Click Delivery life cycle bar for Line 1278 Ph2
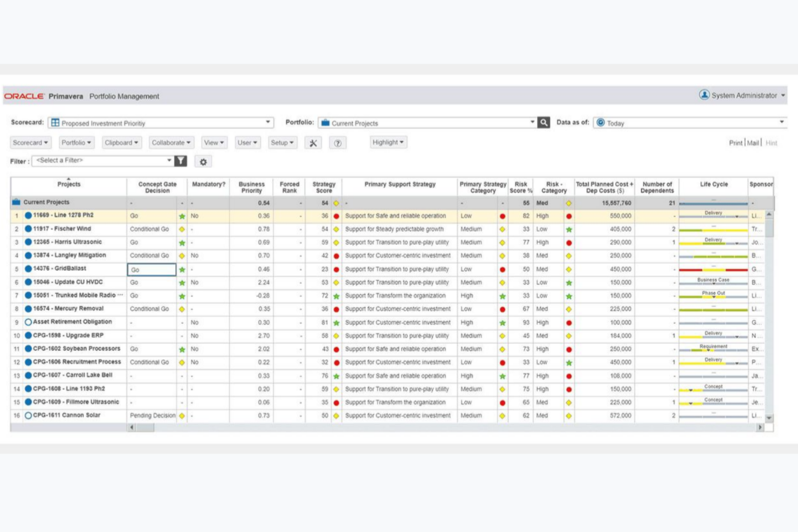Viewport: 798px width, 532px height. [x=713, y=216]
